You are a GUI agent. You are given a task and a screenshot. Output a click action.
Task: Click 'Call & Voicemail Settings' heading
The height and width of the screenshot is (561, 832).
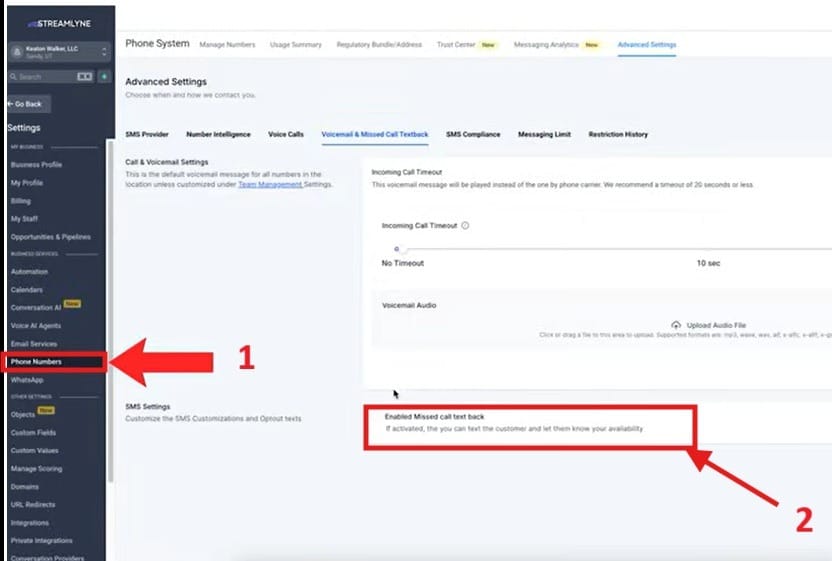point(167,162)
